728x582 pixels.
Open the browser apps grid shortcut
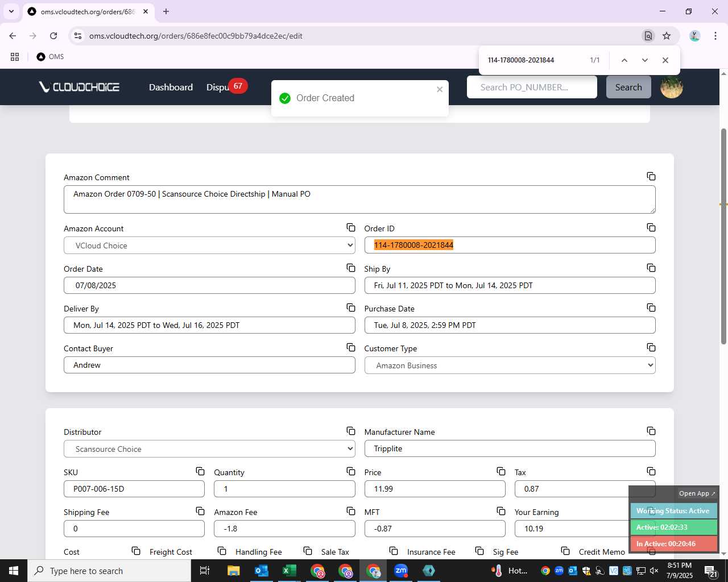coord(15,57)
